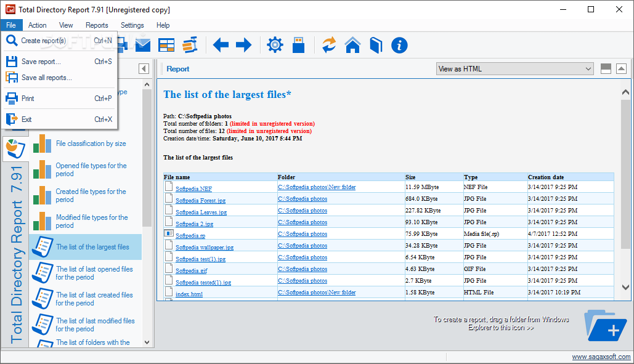This screenshot has height=364, width=634.
Task: Click the orange list filter toolbar icon
Action: tap(190, 45)
